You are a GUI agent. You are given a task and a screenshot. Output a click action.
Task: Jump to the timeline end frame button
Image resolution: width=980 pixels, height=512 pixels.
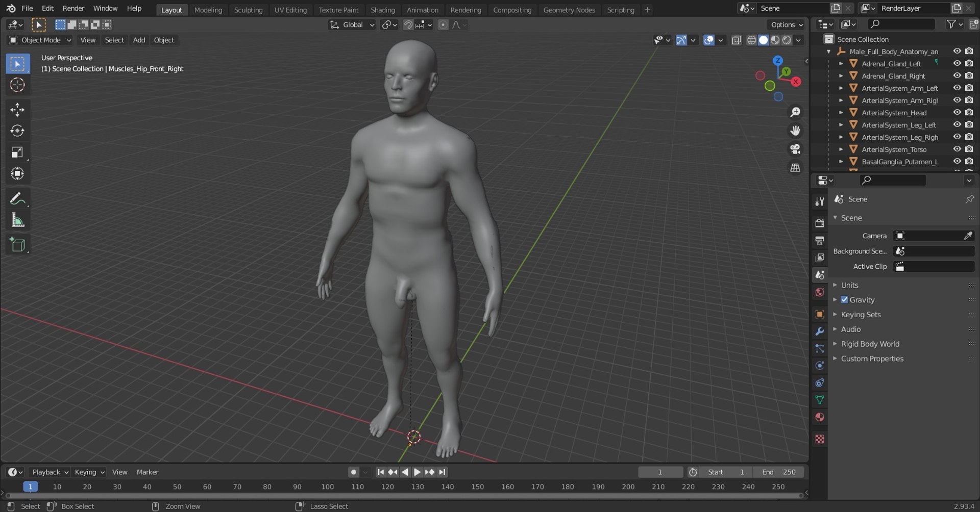442,472
